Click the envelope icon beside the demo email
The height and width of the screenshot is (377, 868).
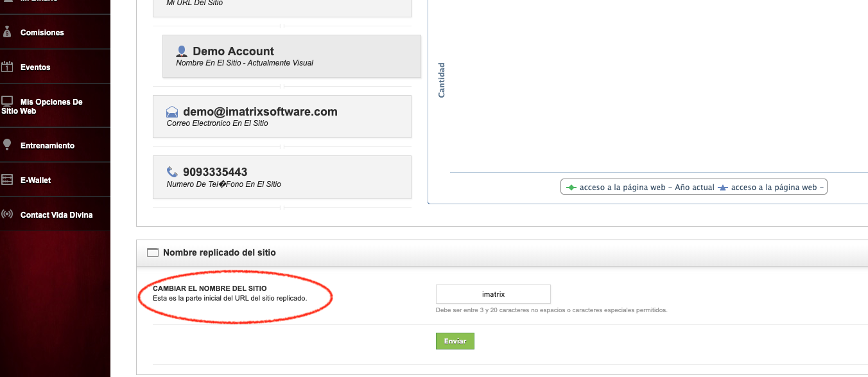coord(172,112)
